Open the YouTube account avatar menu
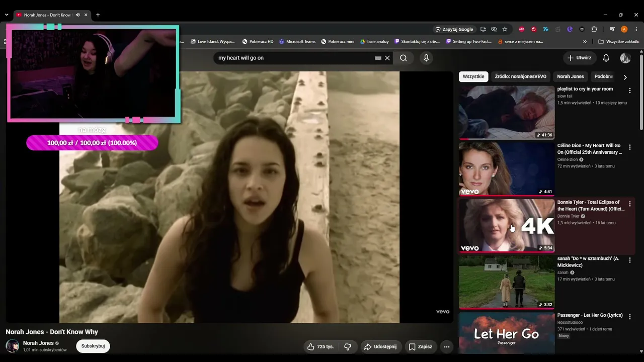Image resolution: width=644 pixels, height=362 pixels. click(x=625, y=58)
